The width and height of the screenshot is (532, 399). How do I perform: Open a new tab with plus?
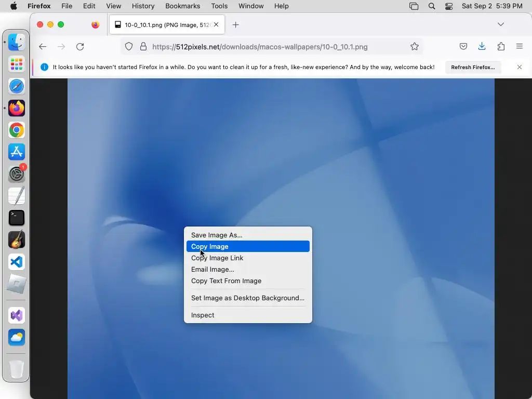pos(235,25)
